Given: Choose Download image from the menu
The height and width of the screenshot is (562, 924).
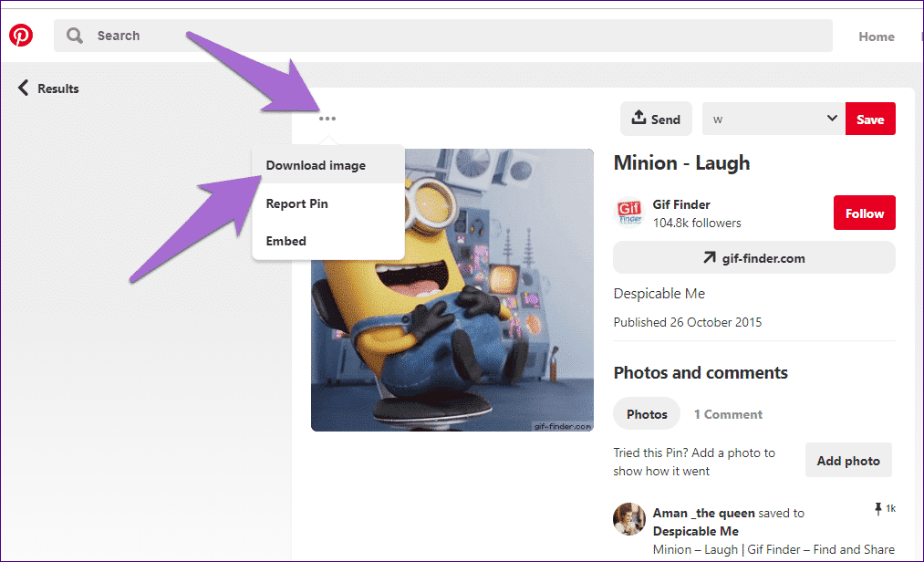Looking at the screenshot, I should [x=328, y=165].
